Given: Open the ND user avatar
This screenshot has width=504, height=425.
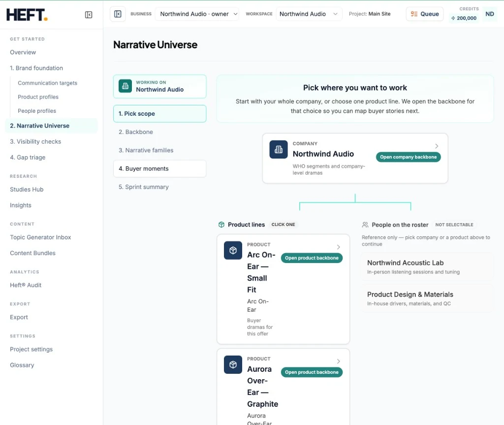Looking at the screenshot, I should (x=490, y=14).
